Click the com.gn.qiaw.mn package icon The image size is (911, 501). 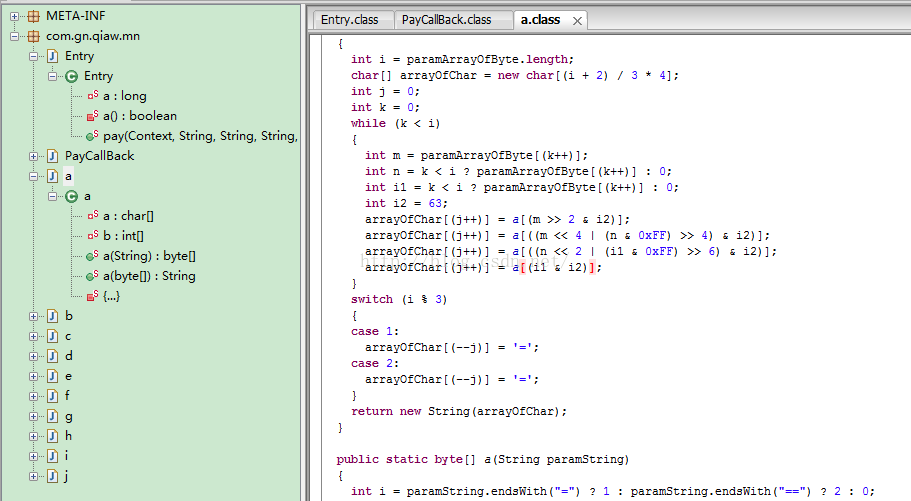pyautogui.click(x=34, y=37)
